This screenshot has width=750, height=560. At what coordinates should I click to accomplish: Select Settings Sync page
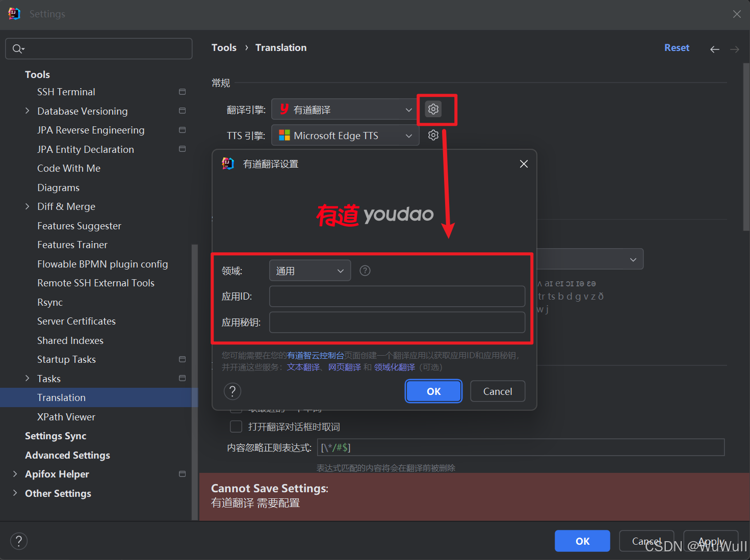[56, 436]
